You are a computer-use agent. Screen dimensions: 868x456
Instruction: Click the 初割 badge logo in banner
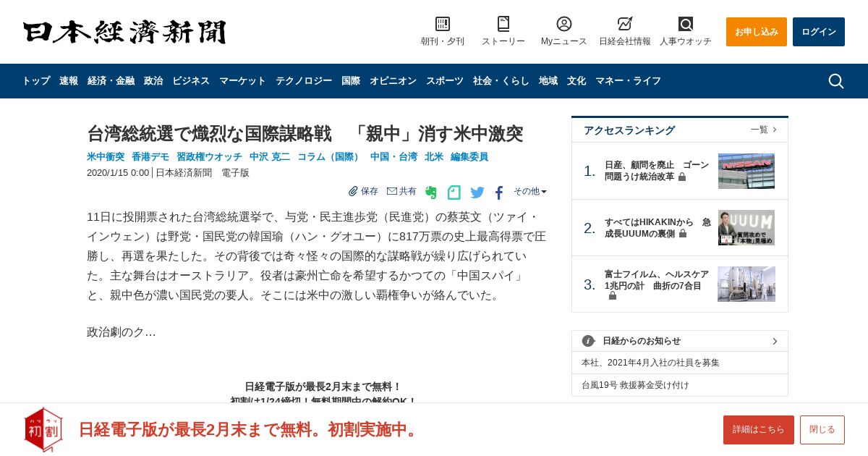(43, 429)
